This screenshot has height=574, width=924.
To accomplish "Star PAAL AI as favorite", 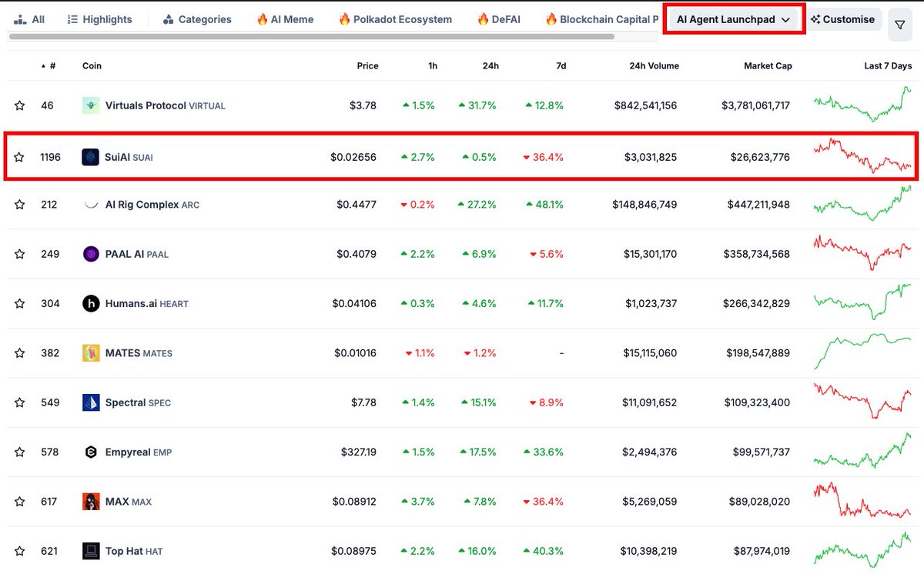I will point(19,254).
